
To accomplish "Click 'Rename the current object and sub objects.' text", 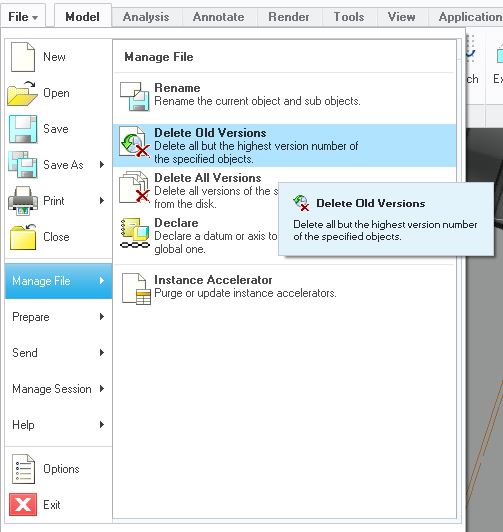I will coord(257,101).
